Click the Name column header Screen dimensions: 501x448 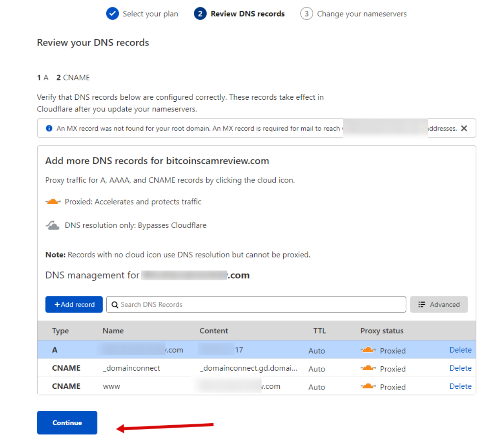click(113, 331)
